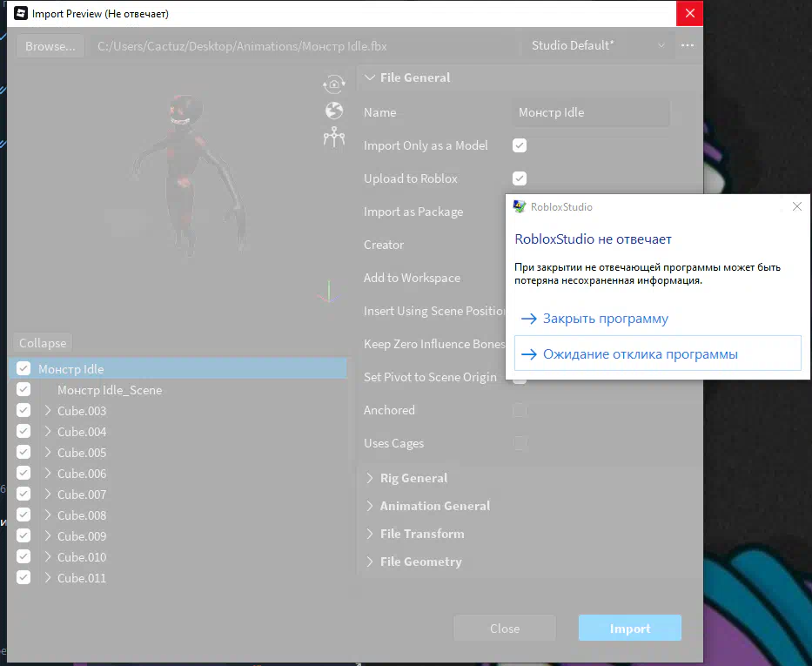Uncheck the Cube.008 checkbox

(x=23, y=515)
